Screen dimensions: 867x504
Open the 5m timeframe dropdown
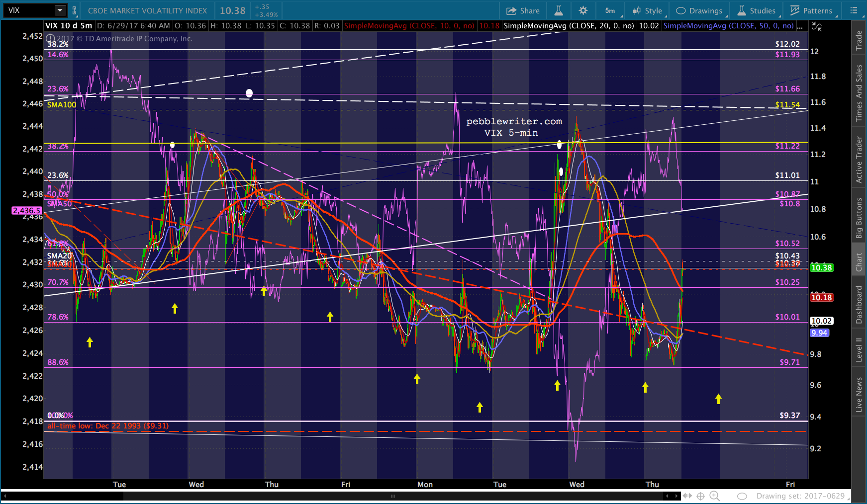click(x=610, y=10)
